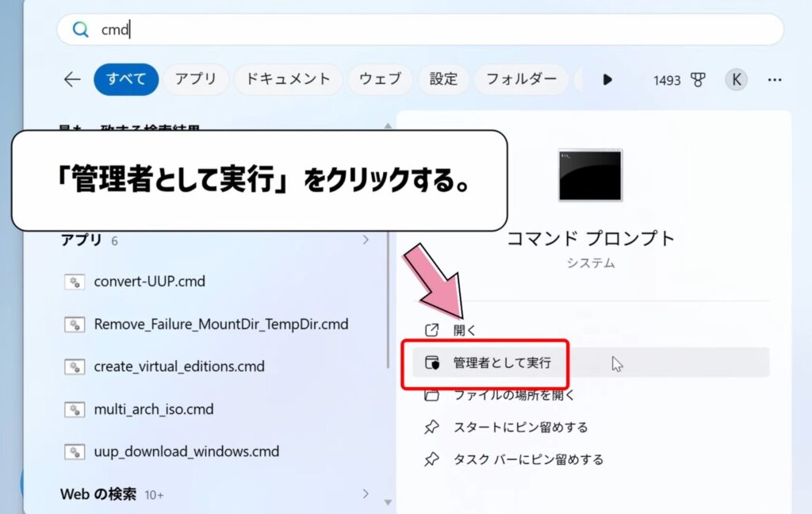This screenshot has height=514, width=812.
Task: Select the 設定 search filter
Action: [443, 79]
